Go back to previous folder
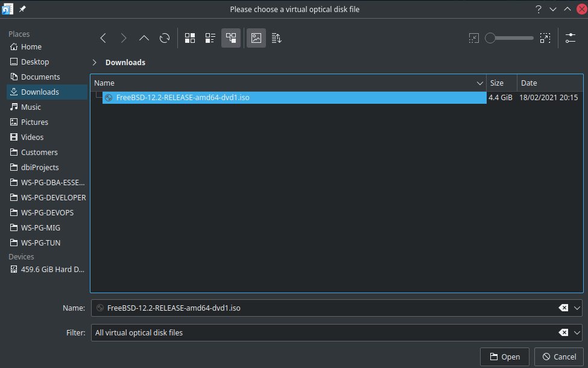Image resolution: width=588 pixels, height=368 pixels. (103, 38)
